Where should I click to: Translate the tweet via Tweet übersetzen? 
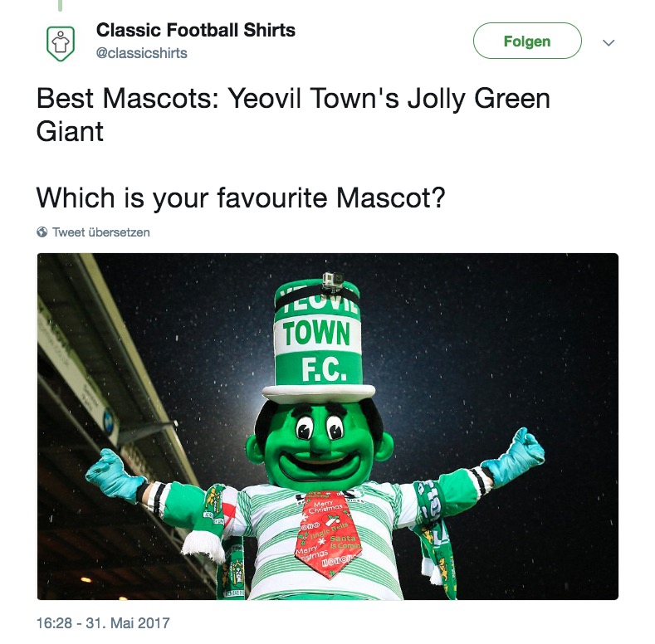pos(101,232)
